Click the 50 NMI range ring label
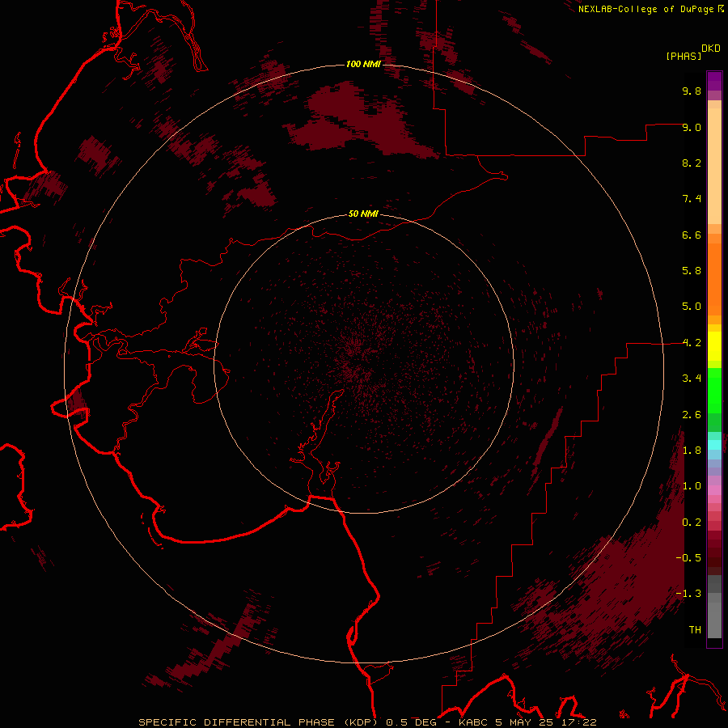 tap(363, 214)
